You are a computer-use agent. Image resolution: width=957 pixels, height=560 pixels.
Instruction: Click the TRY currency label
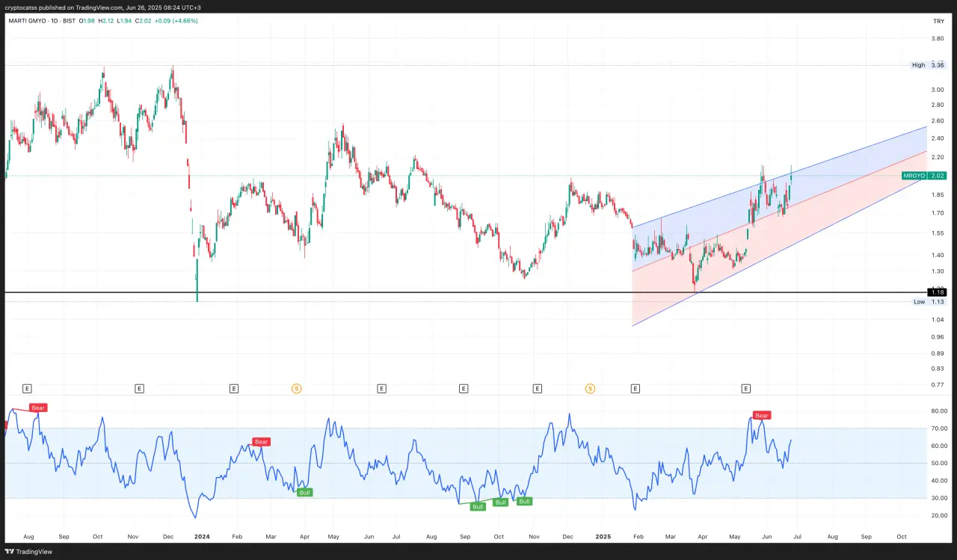pyautogui.click(x=938, y=20)
